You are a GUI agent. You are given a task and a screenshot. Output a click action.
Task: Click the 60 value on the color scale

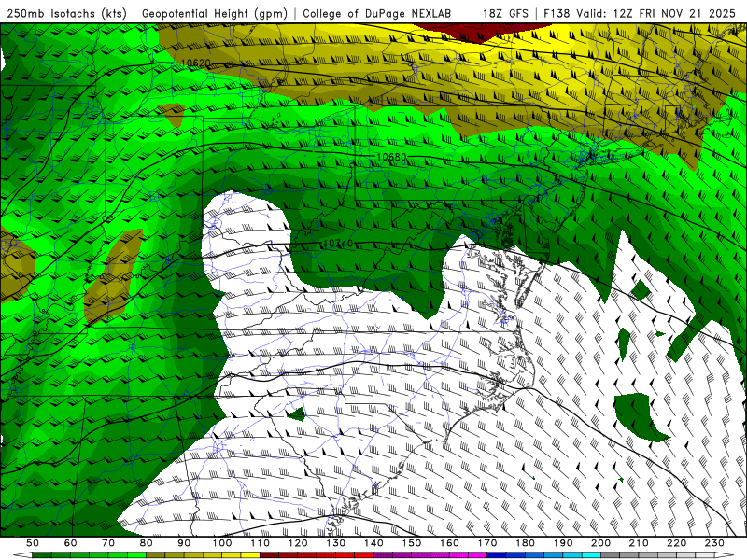click(x=71, y=543)
